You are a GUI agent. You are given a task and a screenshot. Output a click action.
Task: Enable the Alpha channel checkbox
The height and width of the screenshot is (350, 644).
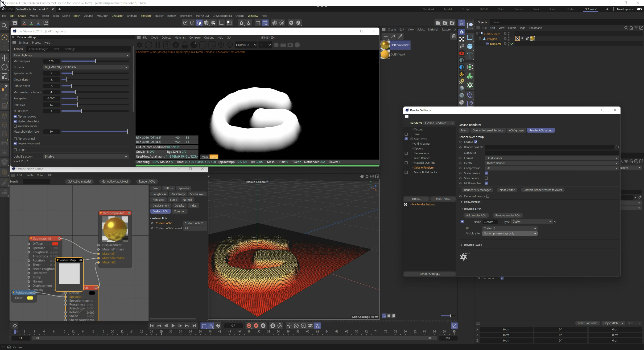tap(15, 138)
